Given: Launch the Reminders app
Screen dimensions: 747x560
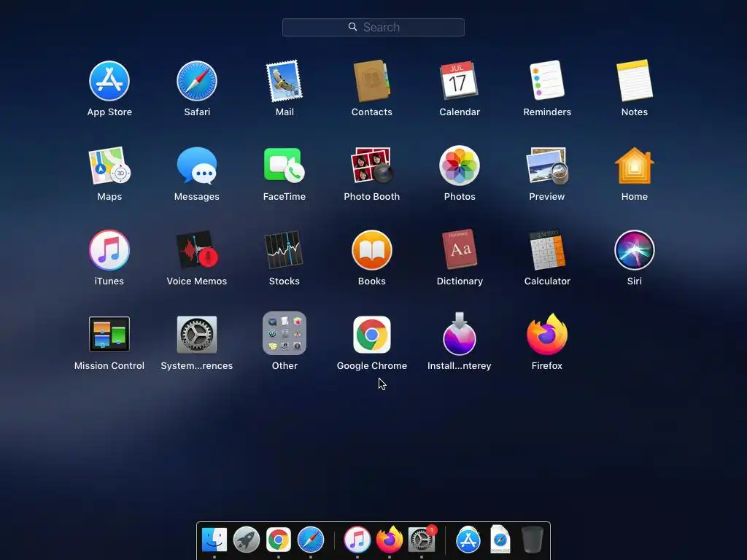Looking at the screenshot, I should coord(547,80).
